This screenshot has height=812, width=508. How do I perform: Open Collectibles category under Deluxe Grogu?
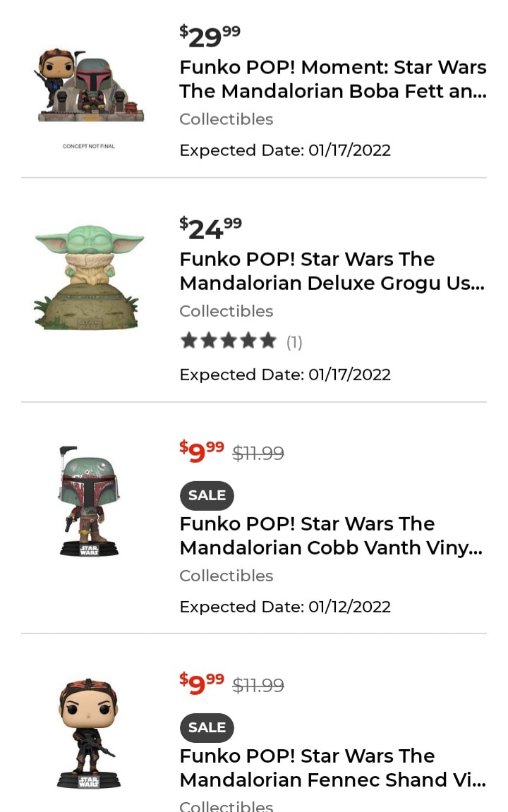click(x=226, y=311)
